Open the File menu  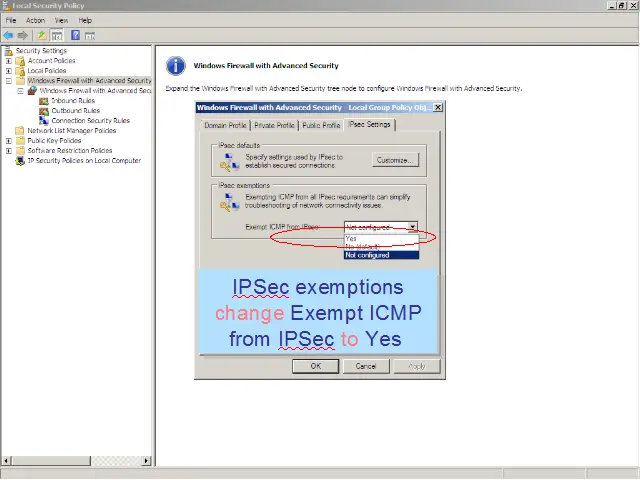point(11,20)
